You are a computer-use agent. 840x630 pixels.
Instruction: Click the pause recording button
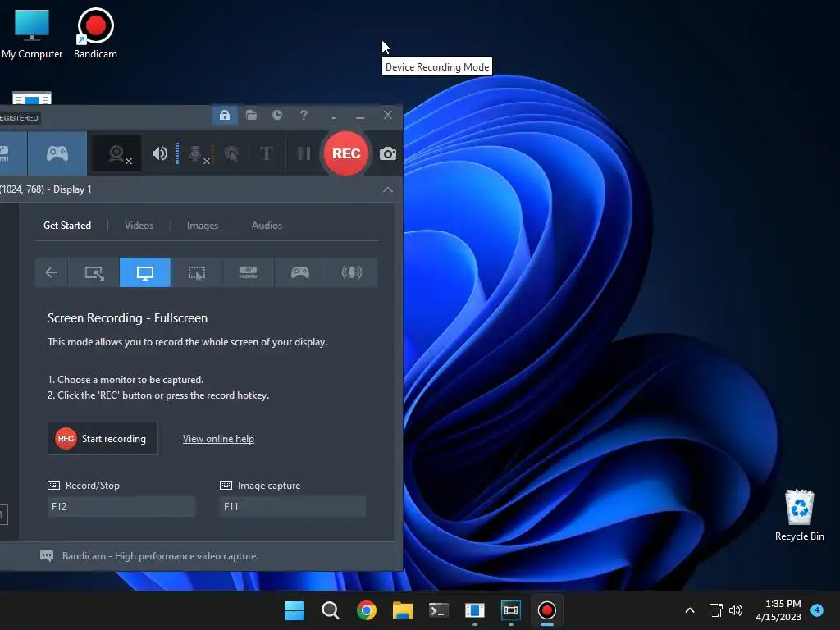304,153
